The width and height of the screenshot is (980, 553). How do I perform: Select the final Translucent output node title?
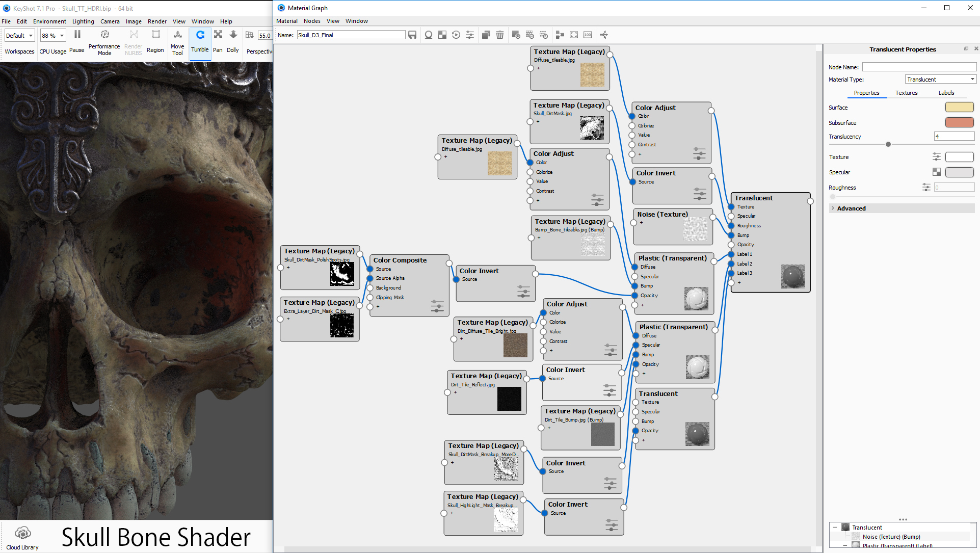coord(754,198)
